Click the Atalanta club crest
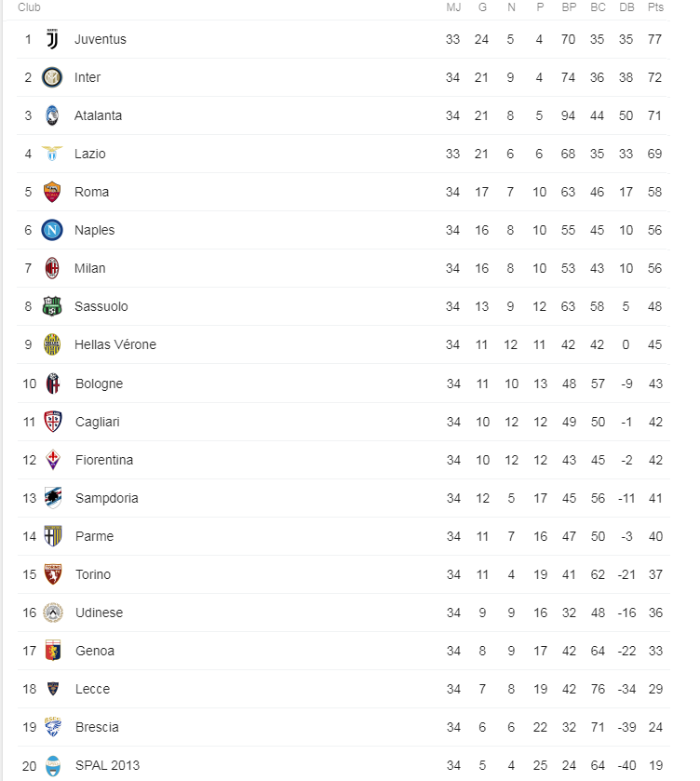This screenshot has width=700, height=781. point(52,115)
